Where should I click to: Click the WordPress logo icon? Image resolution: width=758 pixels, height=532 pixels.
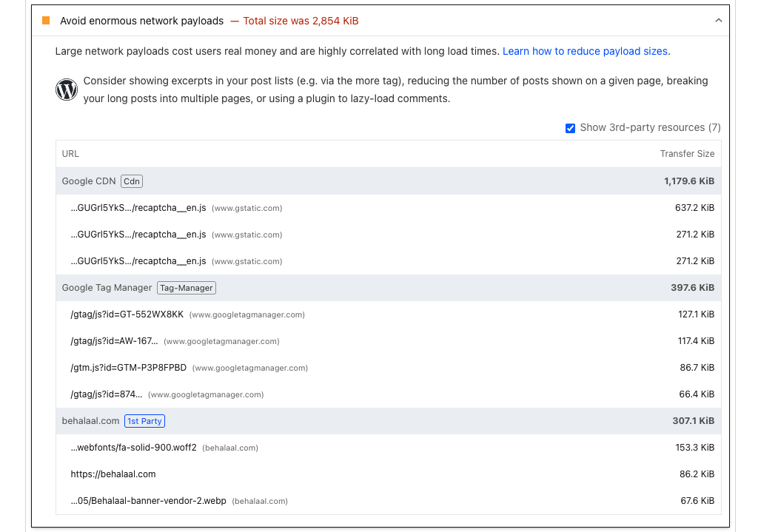click(66, 90)
